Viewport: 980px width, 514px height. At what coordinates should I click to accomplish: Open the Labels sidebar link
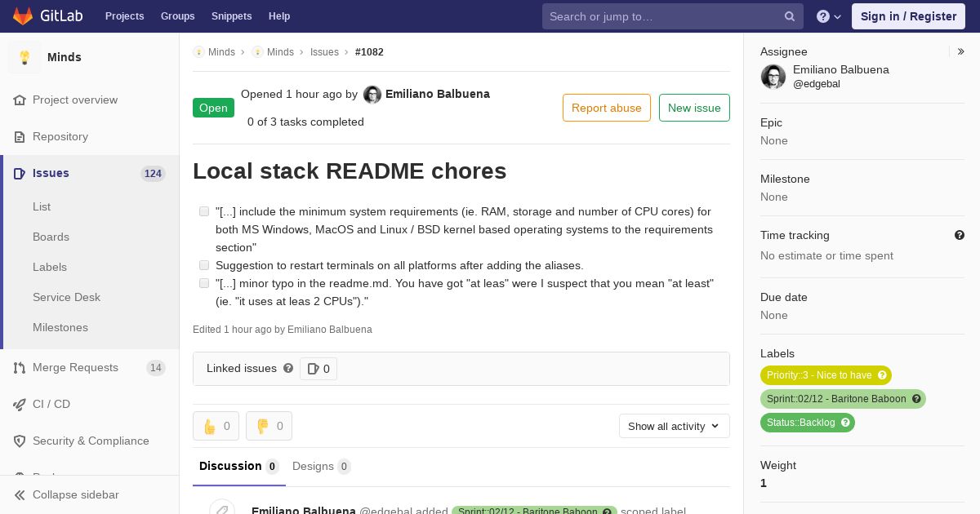(50, 267)
